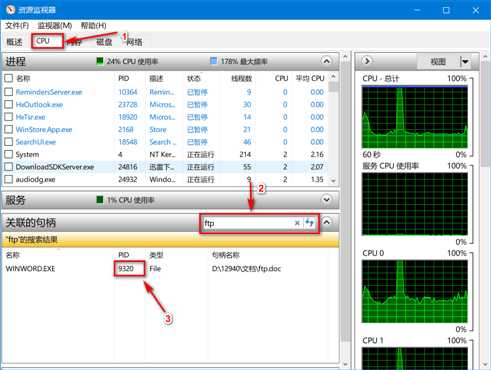The width and height of the screenshot is (491, 370).
Task: Click the 视图 button in graphs pane
Action: pyautogui.click(x=438, y=61)
